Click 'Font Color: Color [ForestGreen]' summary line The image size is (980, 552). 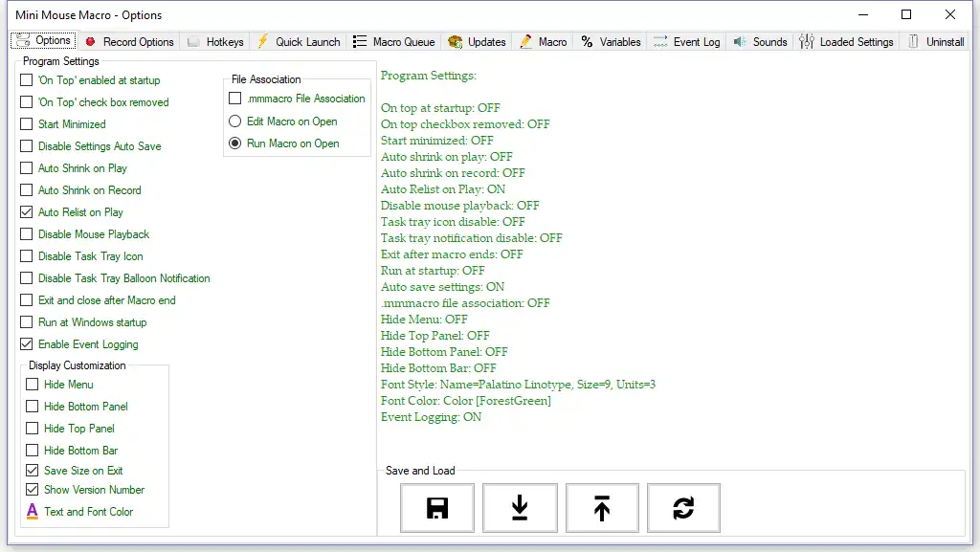(x=466, y=401)
